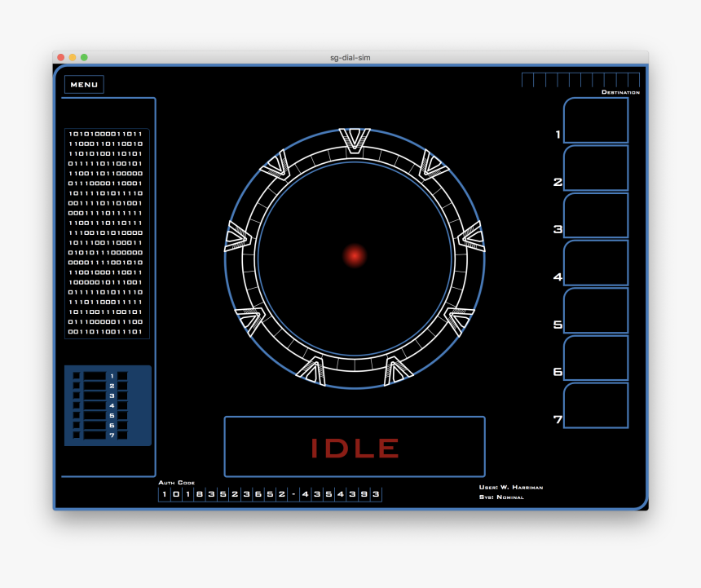
Task: Click binary row '10000010111001'
Action: pos(105,282)
